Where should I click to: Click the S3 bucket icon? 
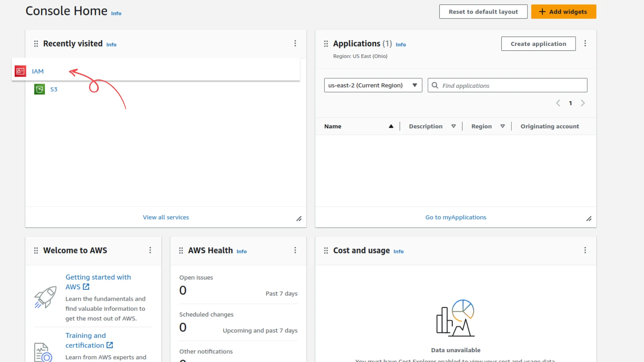pos(40,89)
